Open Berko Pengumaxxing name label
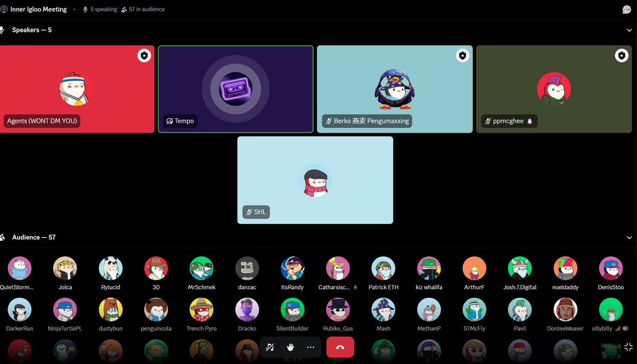This screenshot has height=364, width=637. 367,121
